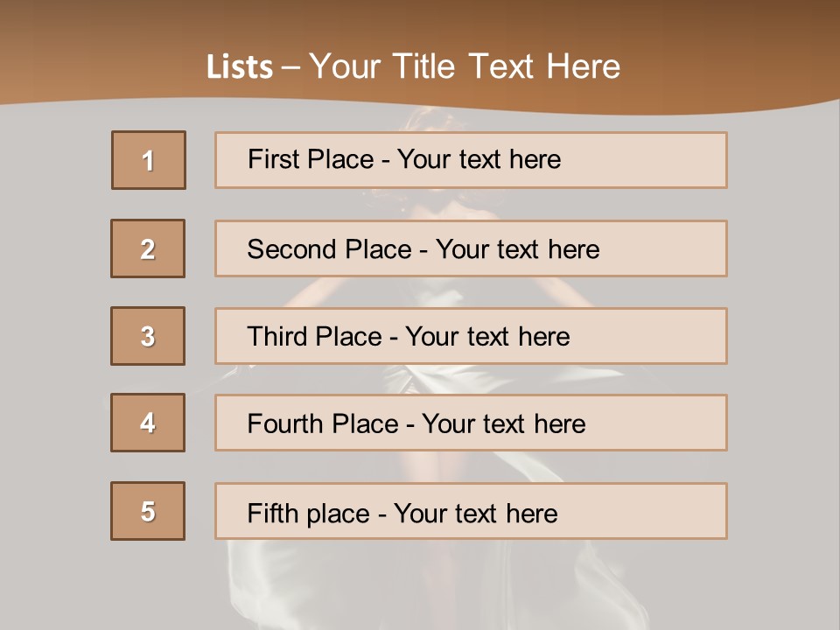The height and width of the screenshot is (630, 840).
Task: Select the number 5 square
Action: tap(148, 511)
